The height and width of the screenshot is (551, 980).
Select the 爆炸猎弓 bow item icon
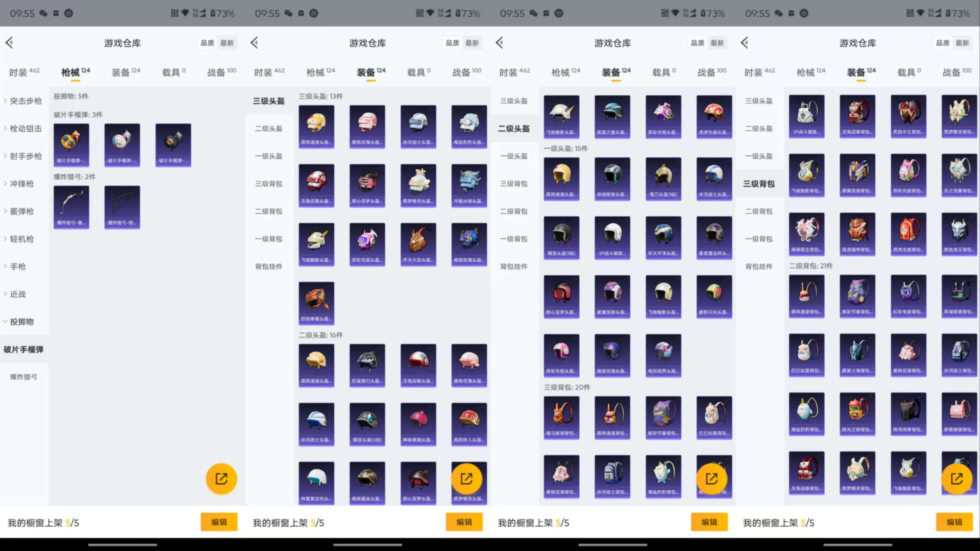[x=71, y=207]
